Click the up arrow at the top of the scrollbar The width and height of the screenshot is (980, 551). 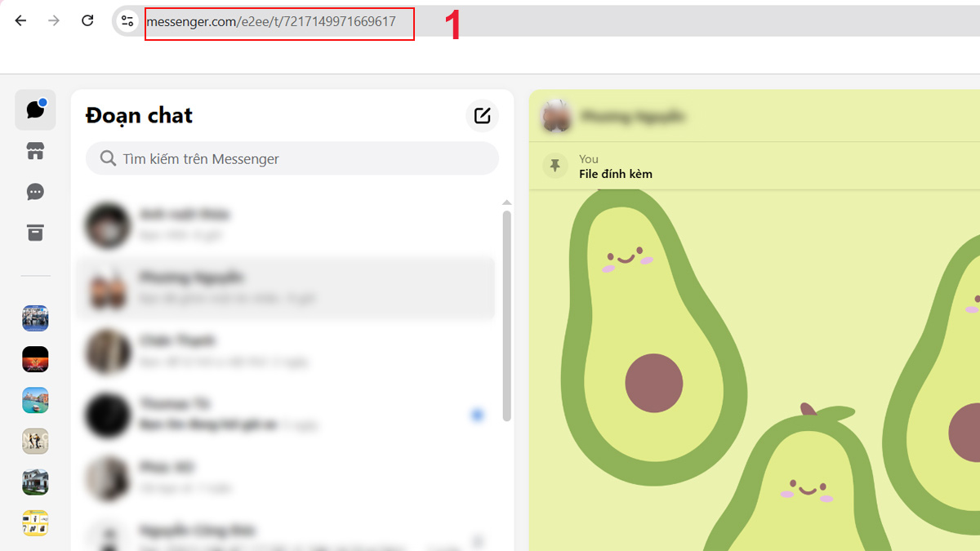pyautogui.click(x=506, y=202)
